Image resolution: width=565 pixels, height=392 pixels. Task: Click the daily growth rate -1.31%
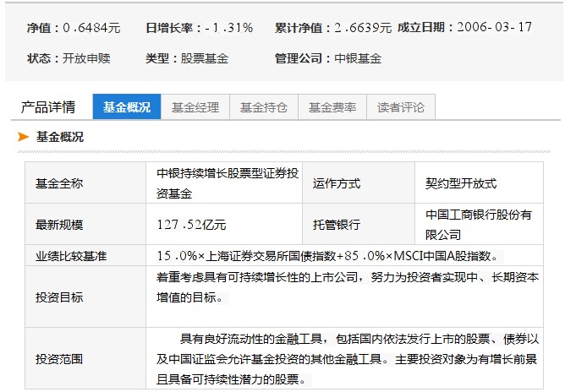[228, 28]
